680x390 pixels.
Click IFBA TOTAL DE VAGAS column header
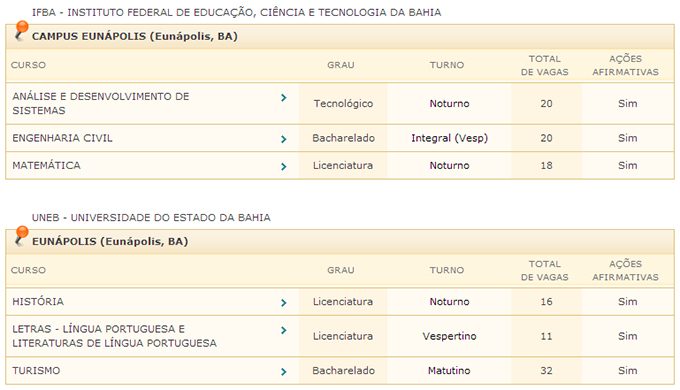[x=545, y=65]
